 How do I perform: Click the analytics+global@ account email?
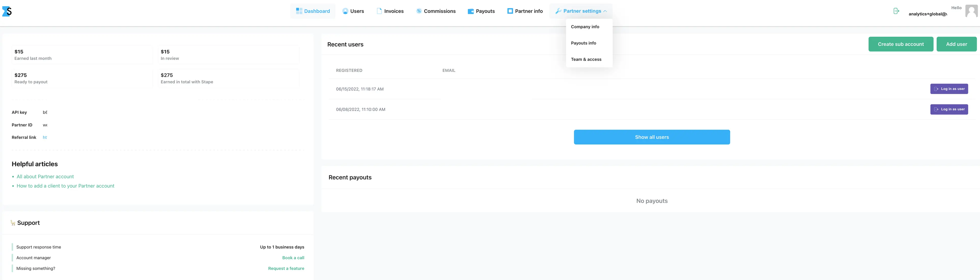(927, 14)
